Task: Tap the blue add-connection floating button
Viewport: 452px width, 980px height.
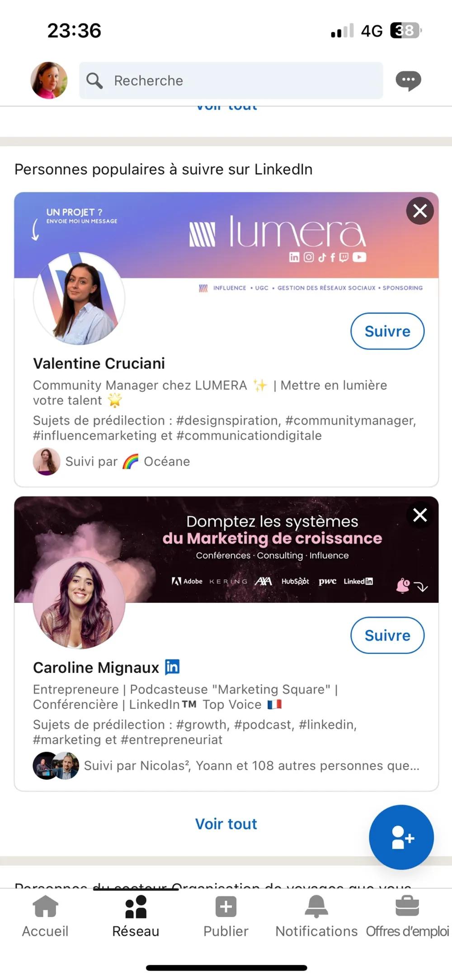Action: [401, 837]
